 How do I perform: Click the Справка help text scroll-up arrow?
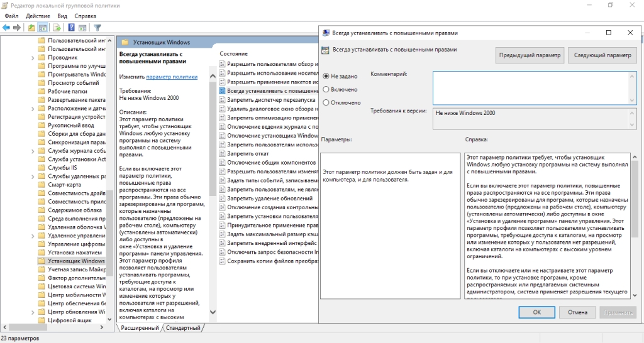635,157
